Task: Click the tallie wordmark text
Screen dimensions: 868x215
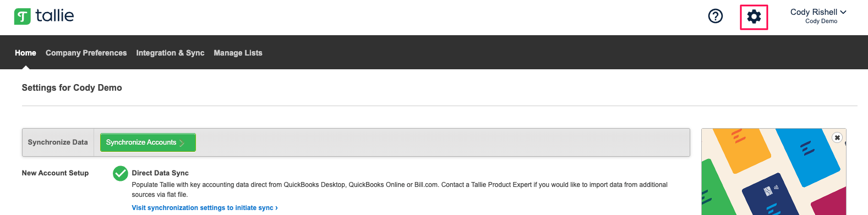Action: point(54,15)
